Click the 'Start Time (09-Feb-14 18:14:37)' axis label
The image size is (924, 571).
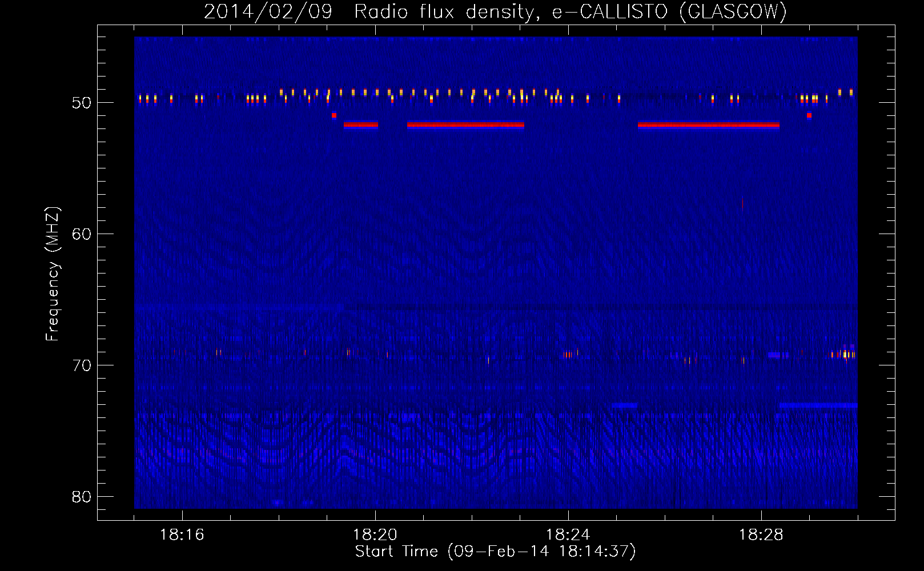(495, 552)
